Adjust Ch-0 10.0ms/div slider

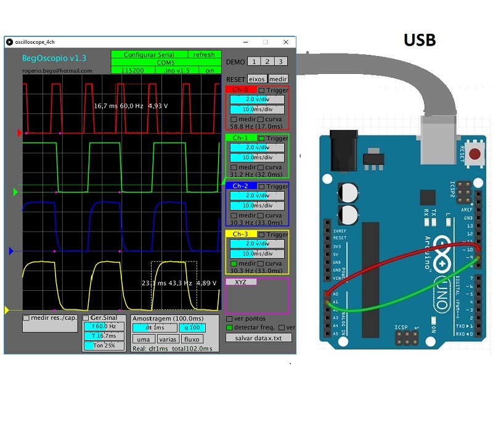point(257,110)
